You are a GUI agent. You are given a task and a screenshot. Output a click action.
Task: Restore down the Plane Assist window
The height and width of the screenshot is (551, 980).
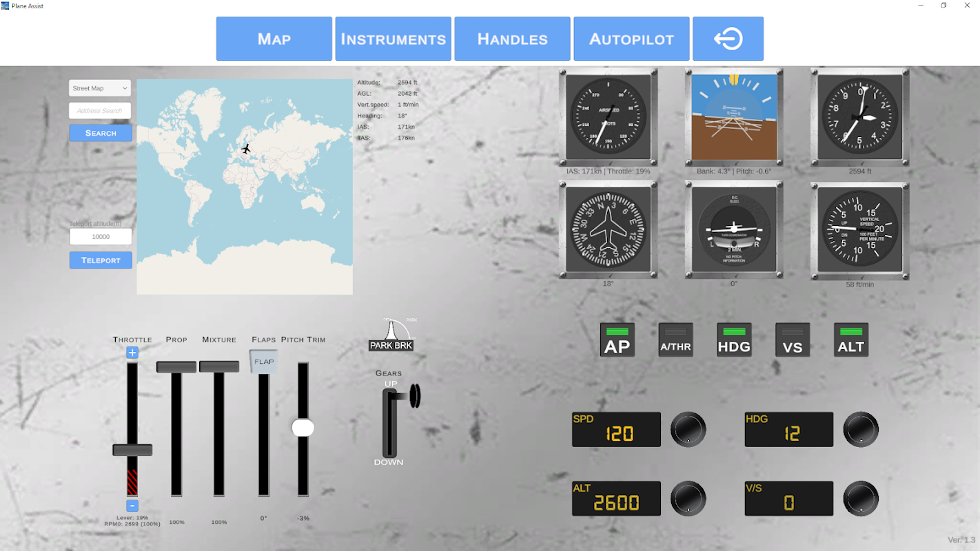[943, 6]
